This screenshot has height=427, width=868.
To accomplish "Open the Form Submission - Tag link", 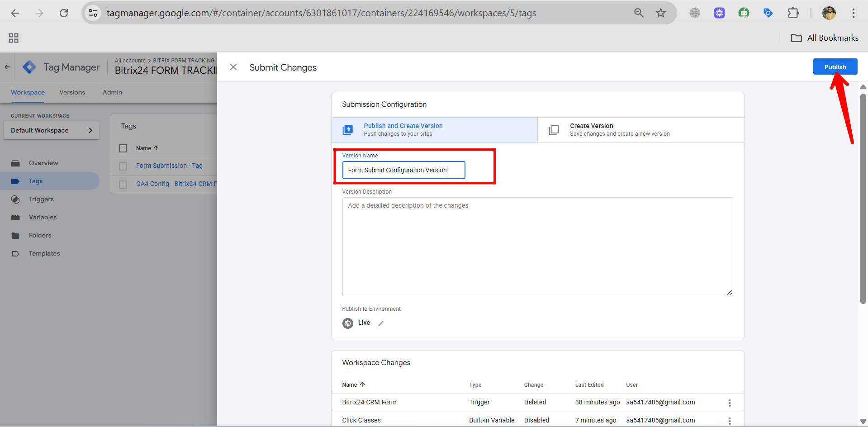I will (169, 166).
